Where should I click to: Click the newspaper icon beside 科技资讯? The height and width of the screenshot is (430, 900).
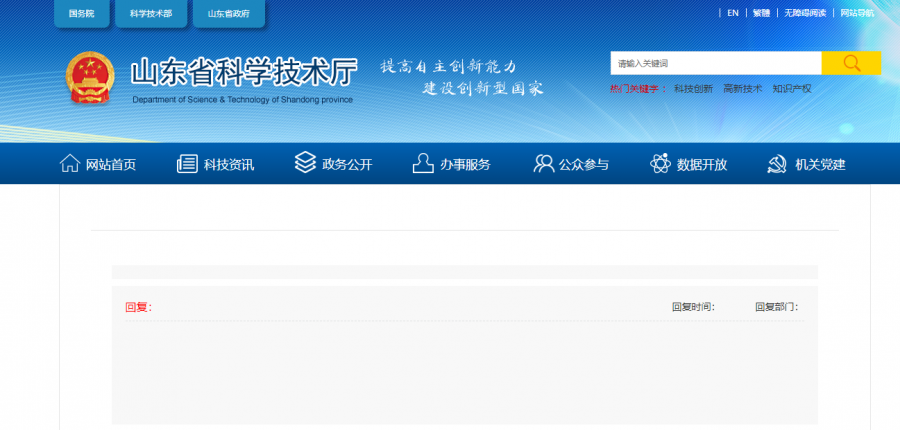pos(187,164)
